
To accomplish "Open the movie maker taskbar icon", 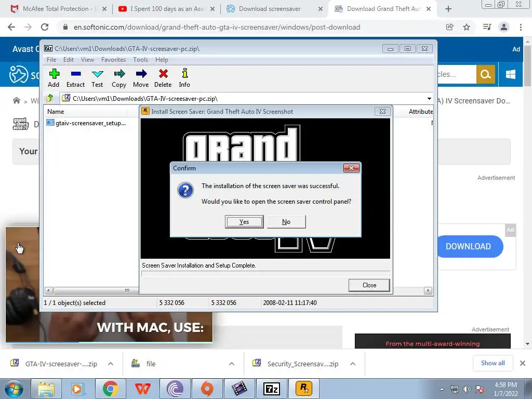I will [x=240, y=389].
